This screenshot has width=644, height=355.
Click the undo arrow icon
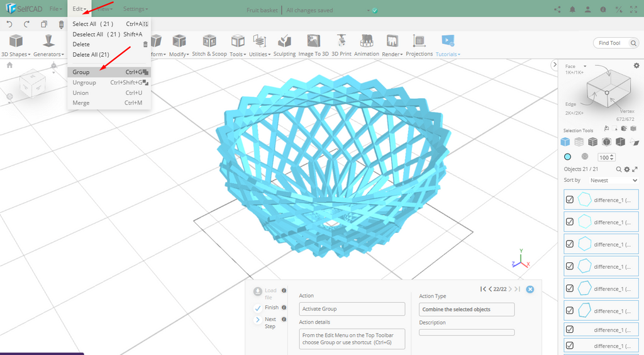tap(9, 25)
